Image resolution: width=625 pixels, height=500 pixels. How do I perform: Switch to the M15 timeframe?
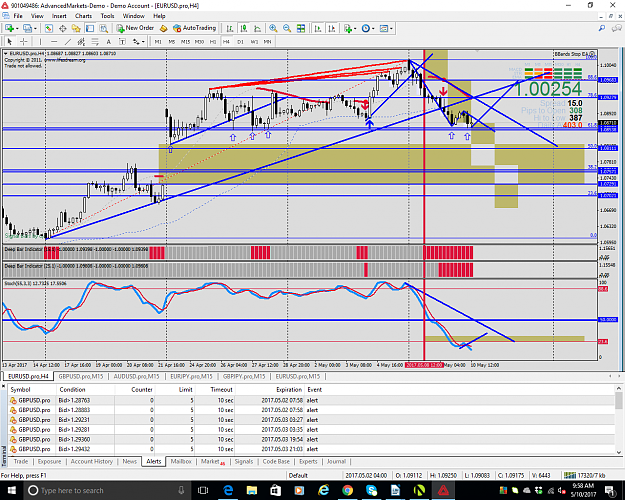pyautogui.click(x=185, y=41)
